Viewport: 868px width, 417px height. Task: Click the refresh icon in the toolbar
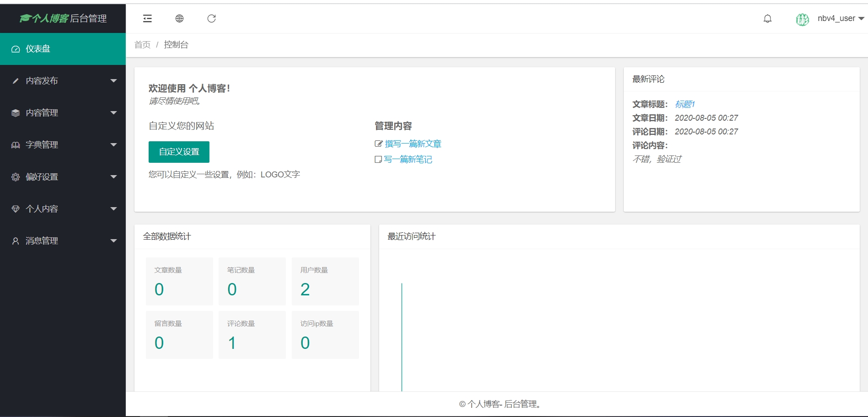coord(211,18)
